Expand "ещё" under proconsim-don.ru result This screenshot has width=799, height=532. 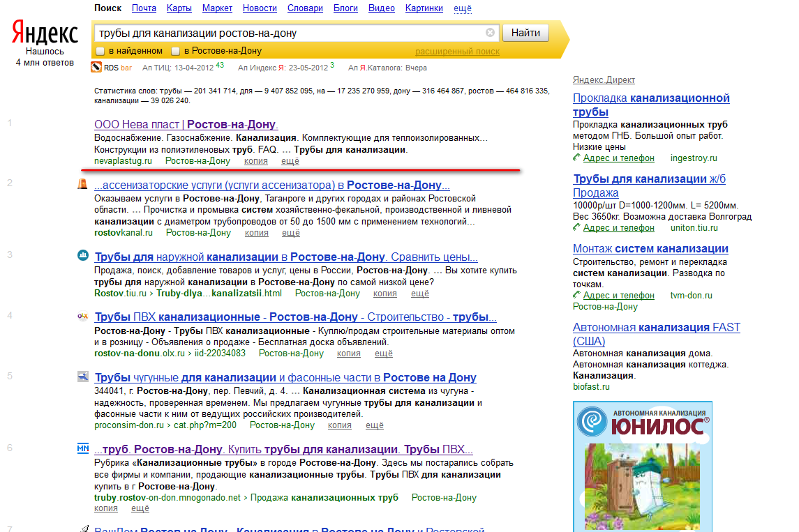point(375,425)
